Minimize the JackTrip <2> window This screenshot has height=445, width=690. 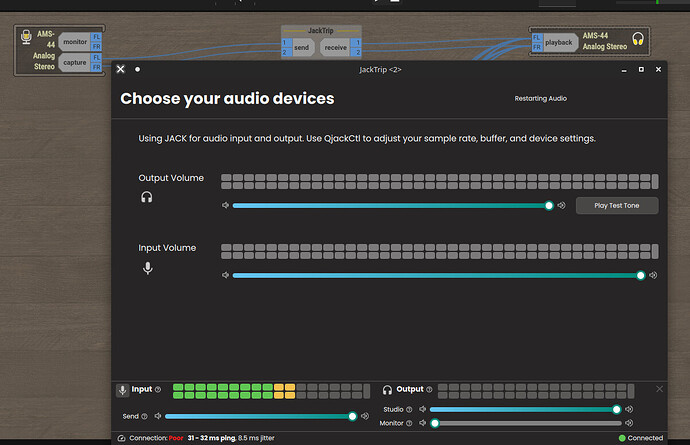click(x=624, y=70)
